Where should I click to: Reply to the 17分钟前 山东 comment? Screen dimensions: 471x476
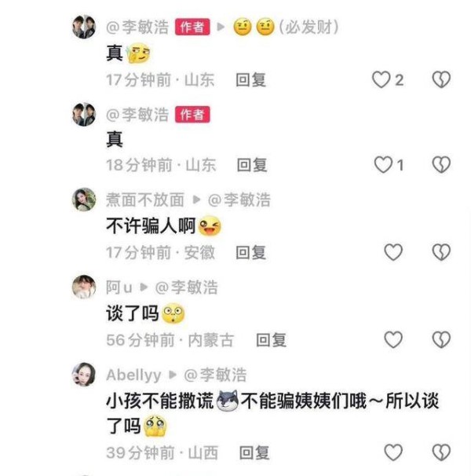coord(251,80)
